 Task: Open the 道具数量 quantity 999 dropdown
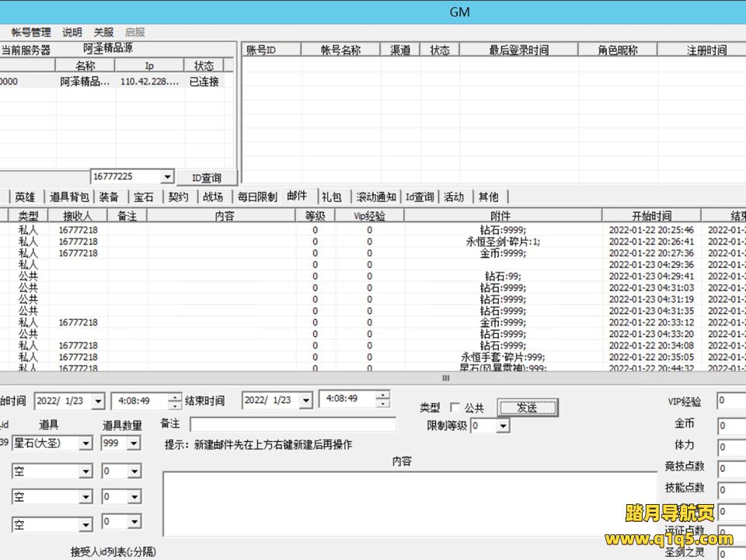pyautogui.click(x=131, y=443)
